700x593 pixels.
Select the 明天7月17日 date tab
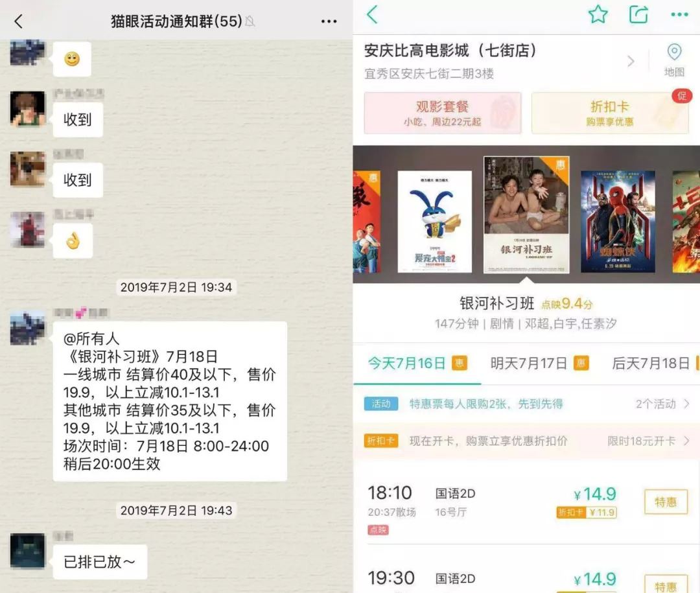click(x=539, y=364)
